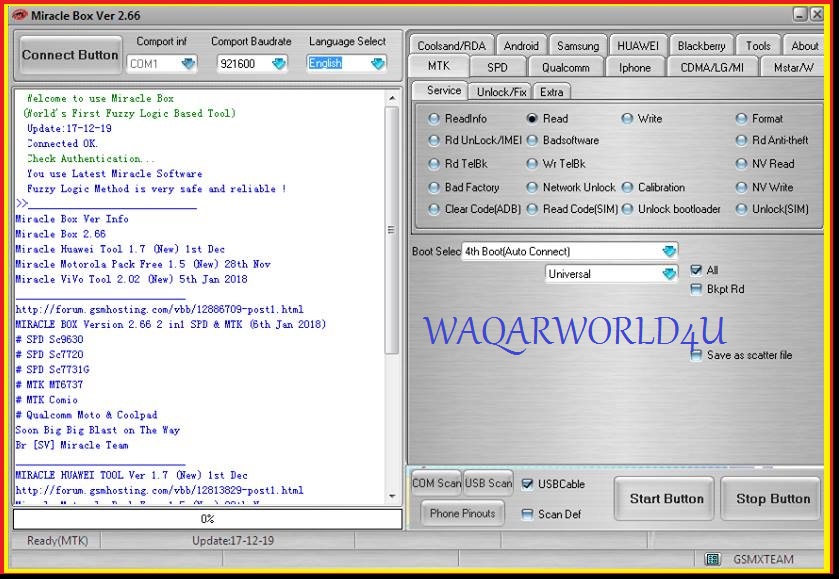Click the gsmhosting 12813829-post1 forum link text
839x579 pixels.
[x=159, y=490]
